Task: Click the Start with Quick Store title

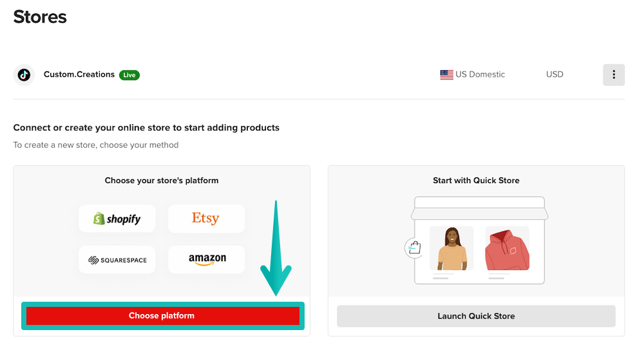Action: (476, 181)
